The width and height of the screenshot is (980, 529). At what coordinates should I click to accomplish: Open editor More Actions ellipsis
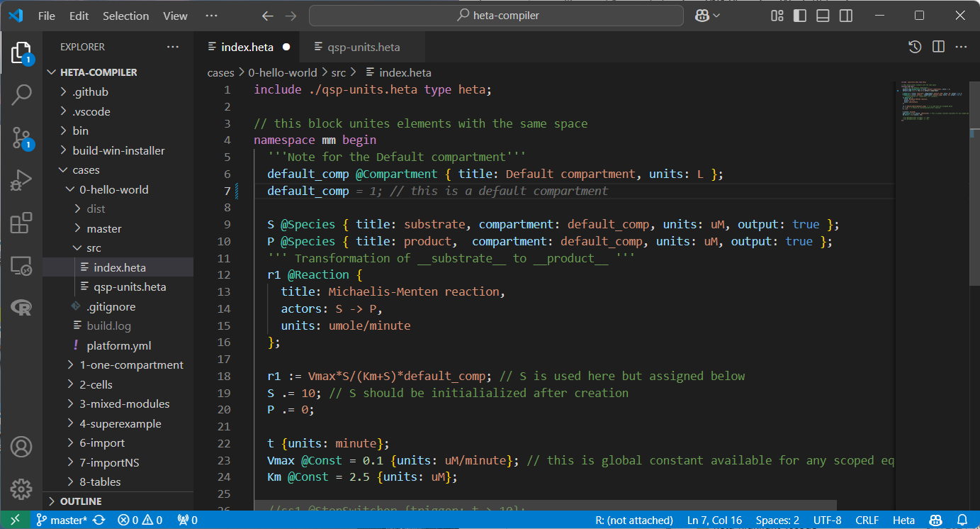tap(961, 47)
